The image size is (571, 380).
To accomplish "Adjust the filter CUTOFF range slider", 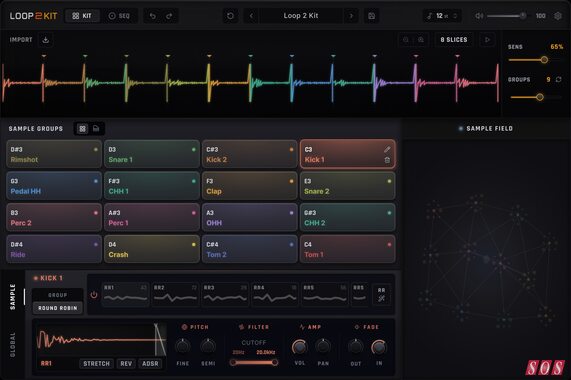I will [x=254, y=363].
